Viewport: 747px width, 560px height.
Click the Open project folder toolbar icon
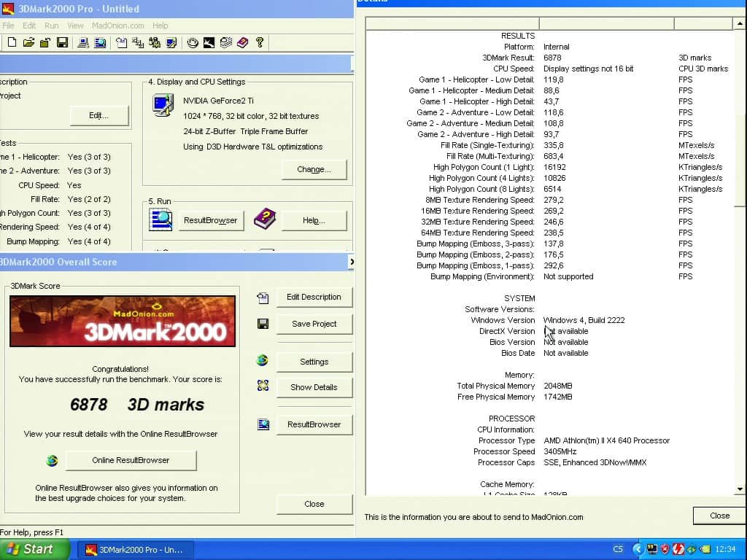pos(28,43)
